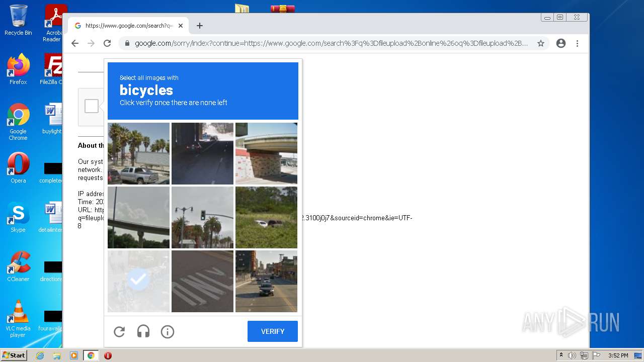Switch to Chrome taskbar button
This screenshot has width=644, height=362.
[x=91, y=355]
